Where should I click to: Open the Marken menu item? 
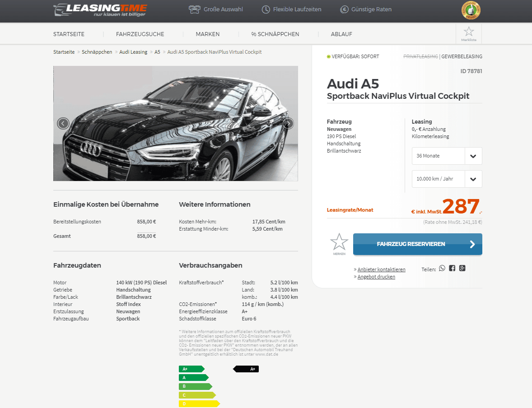[208, 34]
